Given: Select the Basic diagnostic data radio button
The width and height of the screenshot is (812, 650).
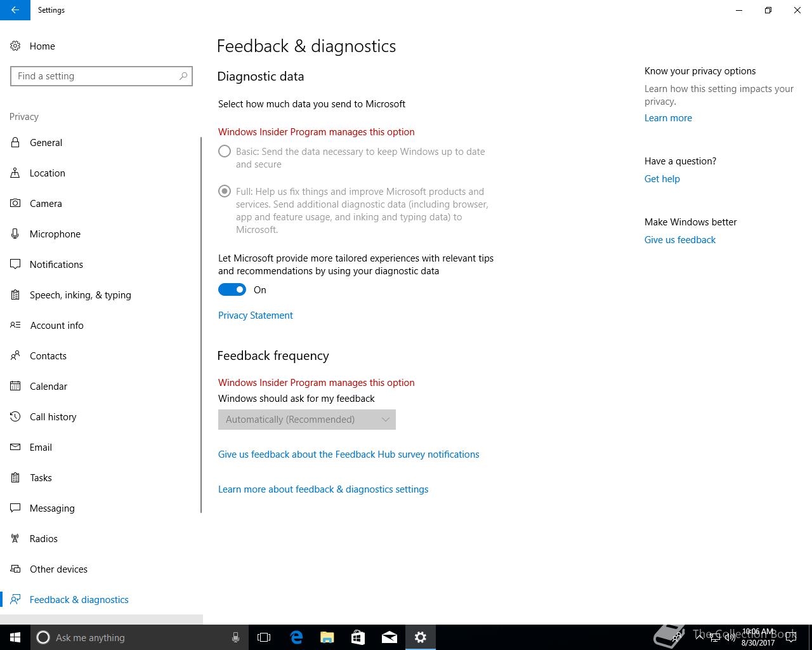Looking at the screenshot, I should (225, 151).
